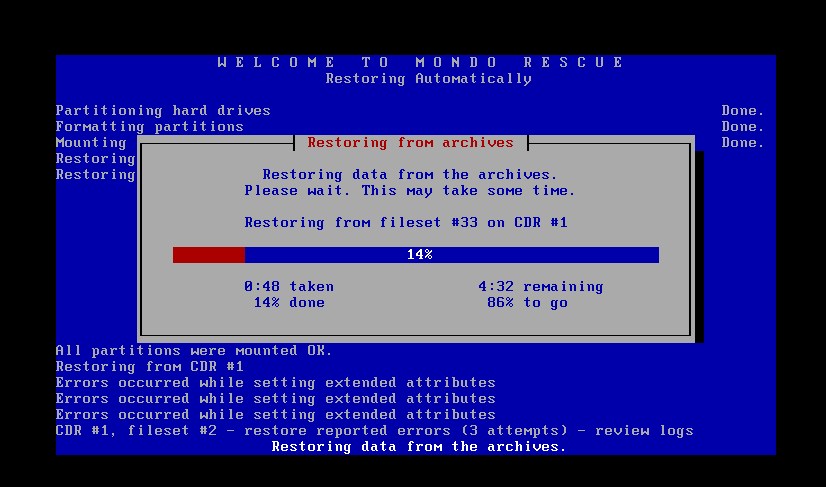
Task: Click the '86% to go' readout
Action: click(527, 303)
